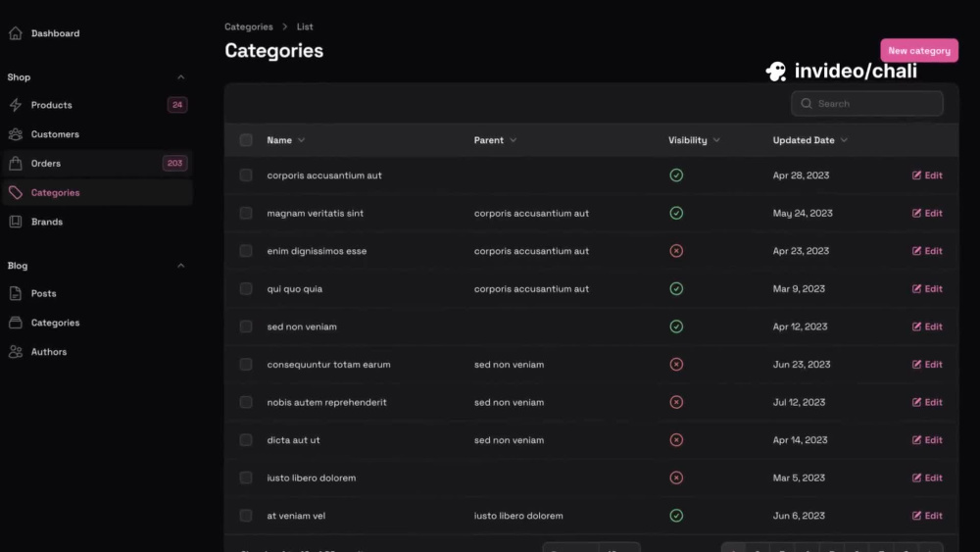Click visibility cross icon for dicta aut ut
This screenshot has width=980, height=552.
pos(676,440)
